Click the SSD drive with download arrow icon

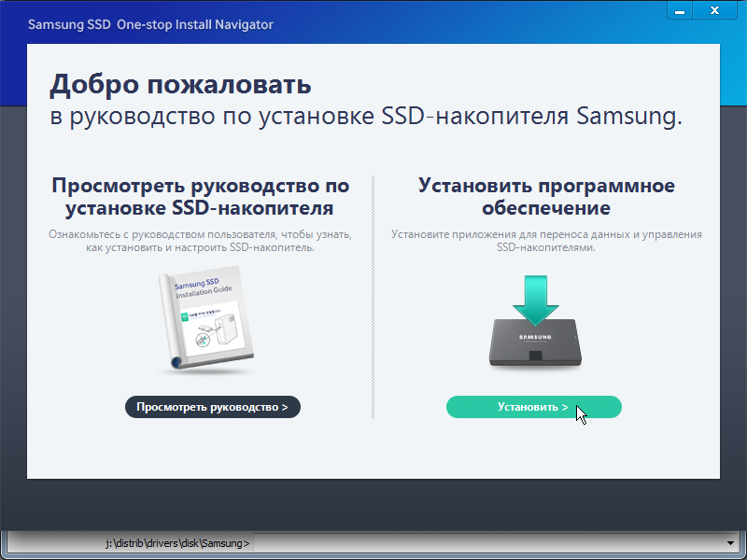pos(535,321)
